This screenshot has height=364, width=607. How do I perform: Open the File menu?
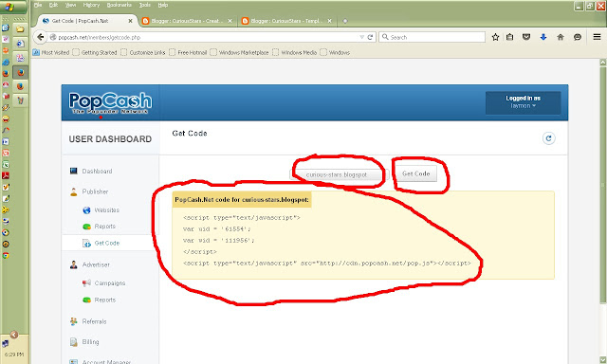38,5
